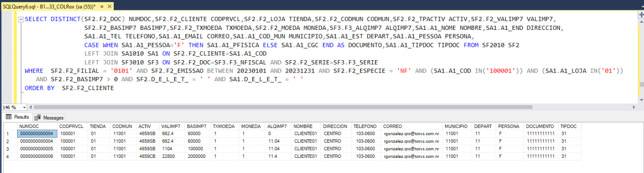Click the TELEFONO 103-0600 cell in row 4

click(366, 157)
